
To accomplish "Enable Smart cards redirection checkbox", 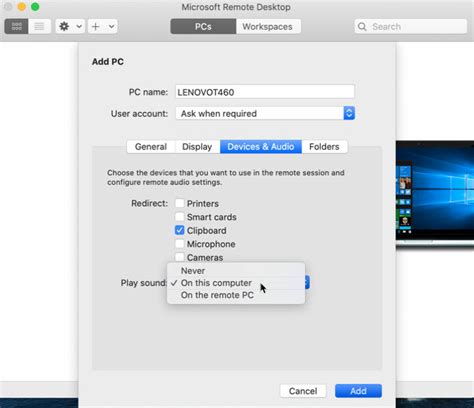I will (x=180, y=217).
